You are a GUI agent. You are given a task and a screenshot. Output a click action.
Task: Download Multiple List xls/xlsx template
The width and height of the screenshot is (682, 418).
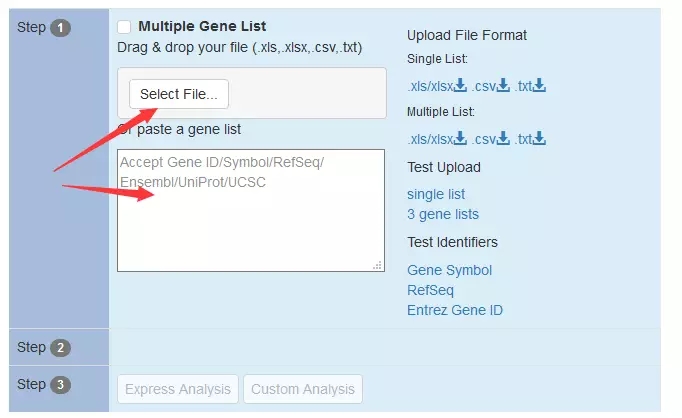(437, 139)
